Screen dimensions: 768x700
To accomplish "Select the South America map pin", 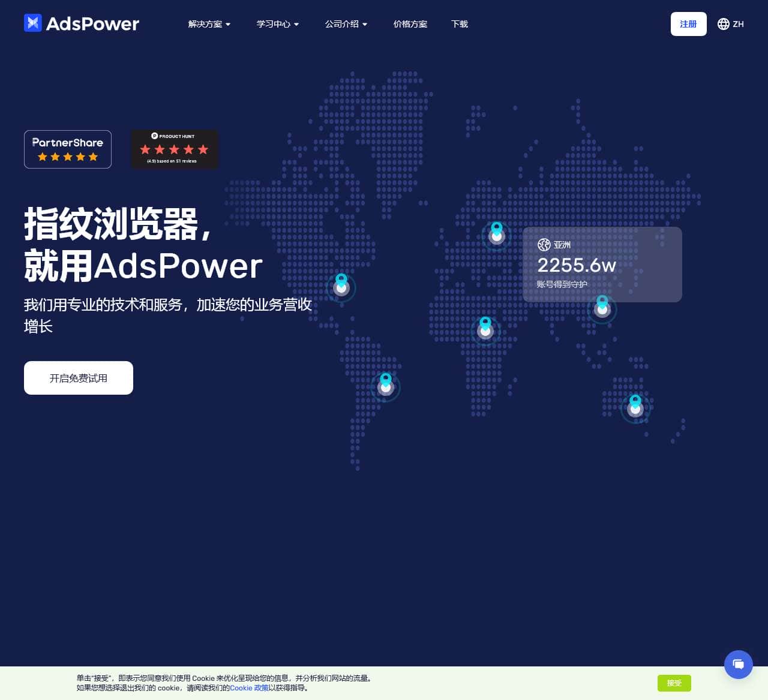I will pos(386,384).
